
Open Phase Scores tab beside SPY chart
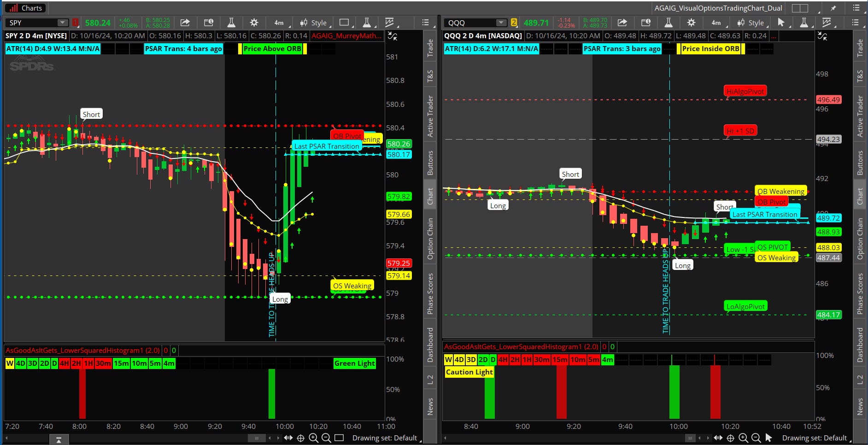(x=430, y=294)
